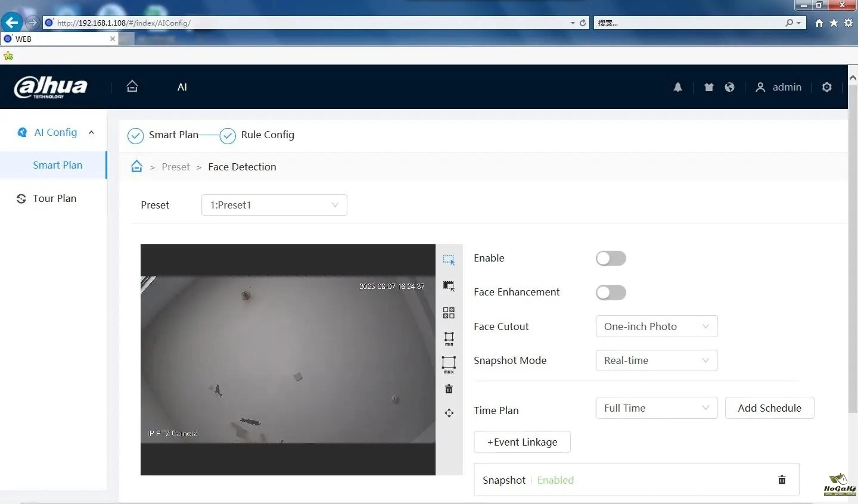Click the +Event Linkage button
This screenshot has width=858, height=504.
click(x=522, y=442)
